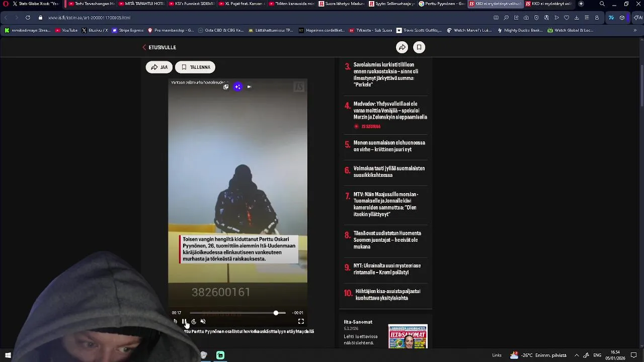
Task: Rewind the video ten seconds
Action: pos(175,321)
